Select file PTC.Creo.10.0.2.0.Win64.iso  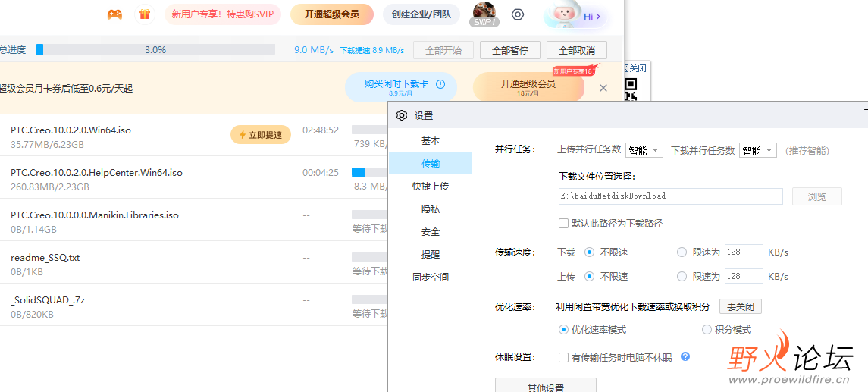(71, 130)
